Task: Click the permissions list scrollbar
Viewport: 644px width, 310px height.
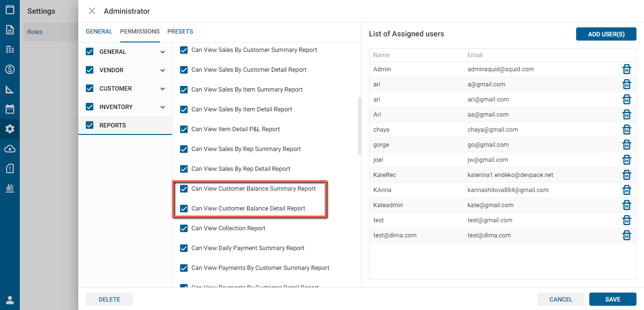Action: point(360,126)
